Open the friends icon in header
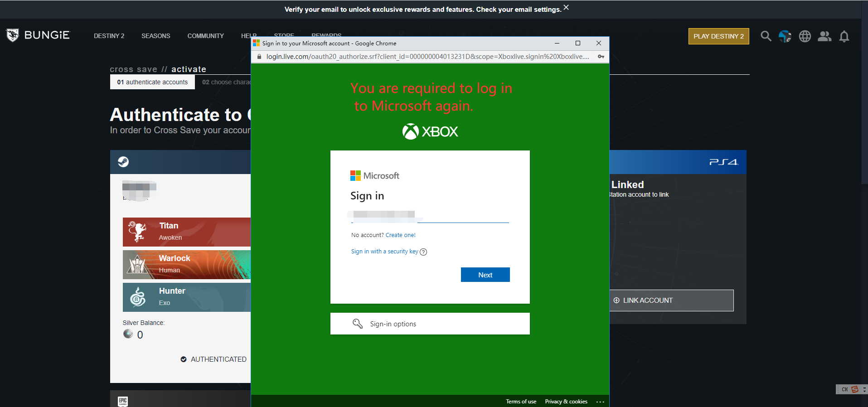 click(x=824, y=36)
